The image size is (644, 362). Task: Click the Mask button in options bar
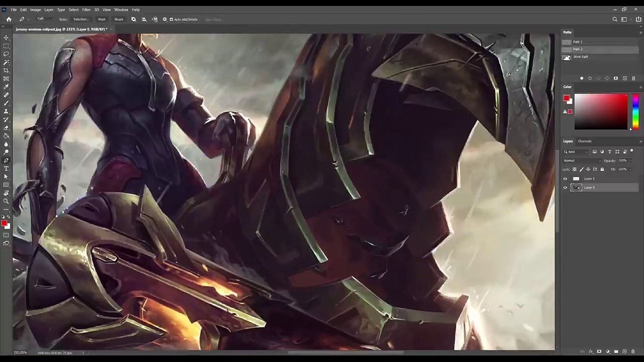(x=102, y=19)
